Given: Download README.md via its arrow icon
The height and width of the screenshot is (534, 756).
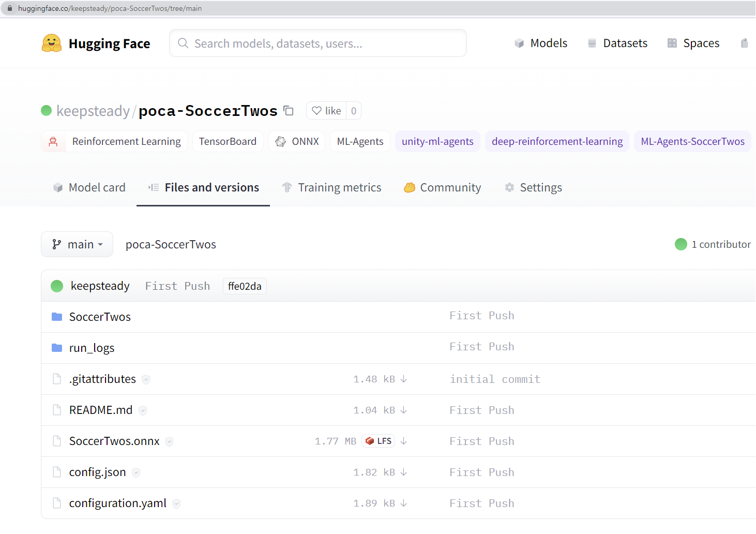Looking at the screenshot, I should (404, 410).
